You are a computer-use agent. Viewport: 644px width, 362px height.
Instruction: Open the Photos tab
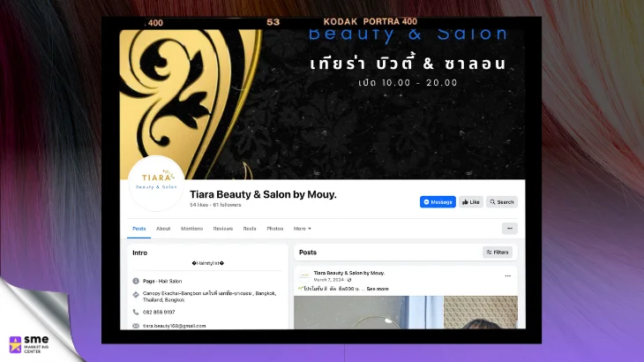tap(274, 229)
